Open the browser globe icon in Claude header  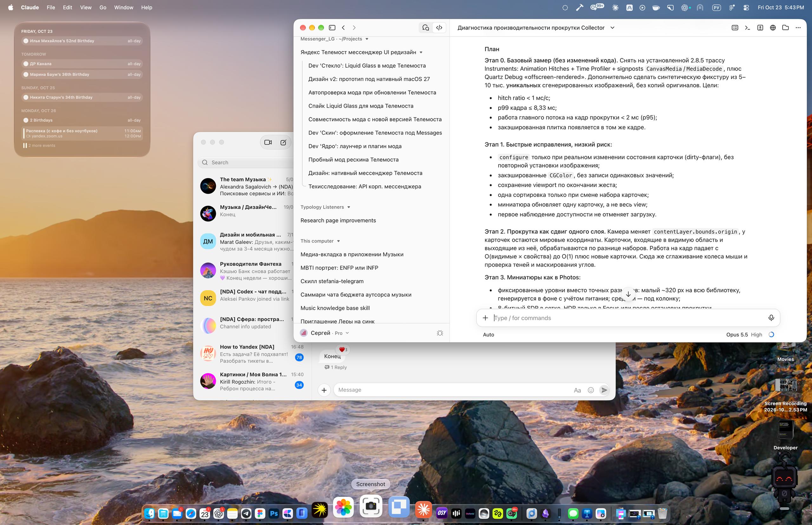click(x=773, y=28)
